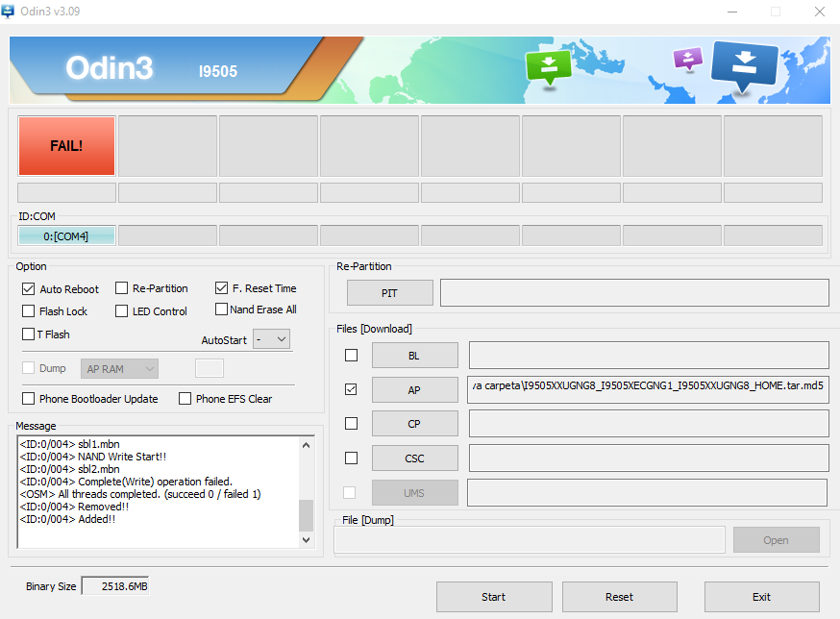840x619 pixels.
Task: Click the CP file button
Action: pyautogui.click(x=414, y=423)
